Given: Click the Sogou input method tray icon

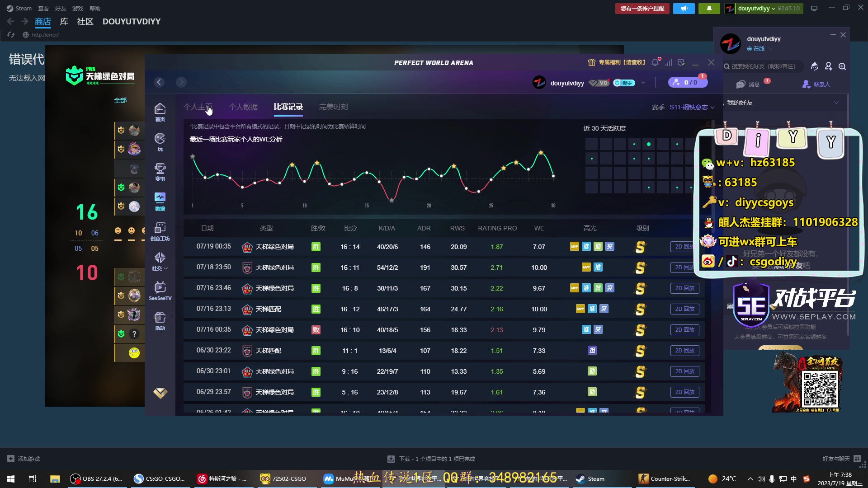Looking at the screenshot, I should 807,479.
